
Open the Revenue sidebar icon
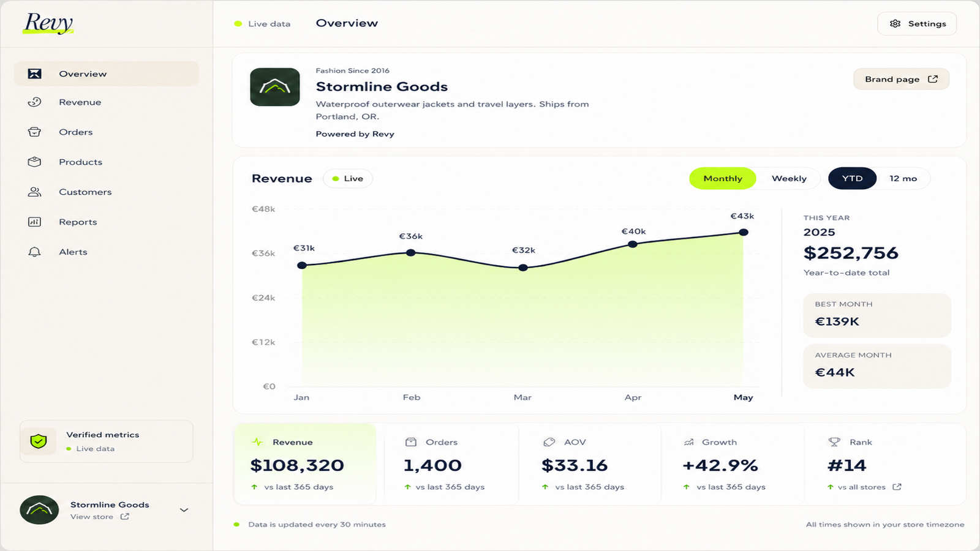coord(34,102)
